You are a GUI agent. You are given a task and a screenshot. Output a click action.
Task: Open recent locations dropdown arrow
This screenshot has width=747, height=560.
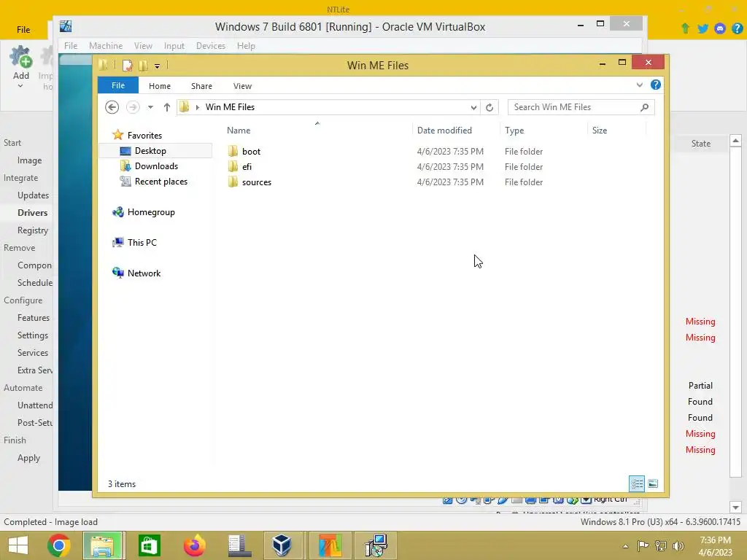coord(150,107)
